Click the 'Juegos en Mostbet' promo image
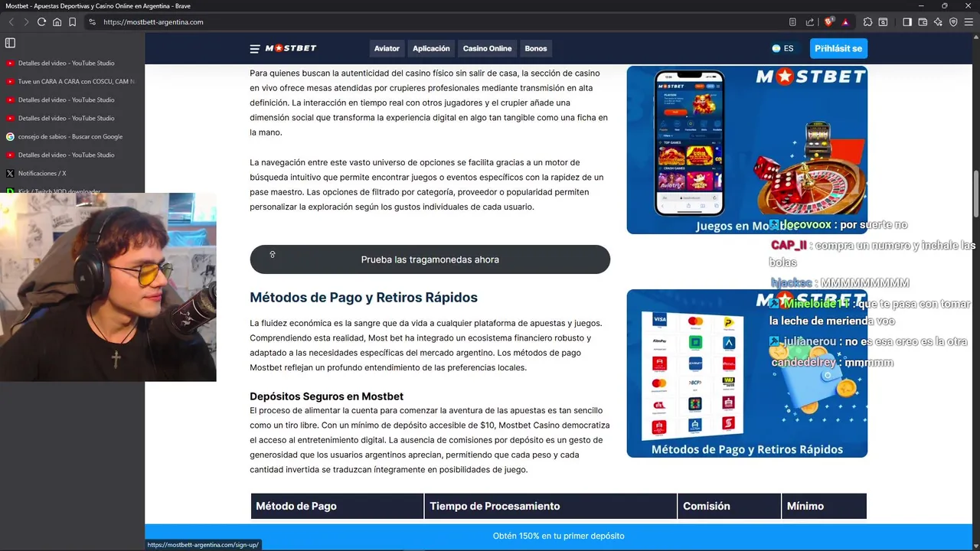Image resolution: width=980 pixels, height=551 pixels. pos(746,150)
